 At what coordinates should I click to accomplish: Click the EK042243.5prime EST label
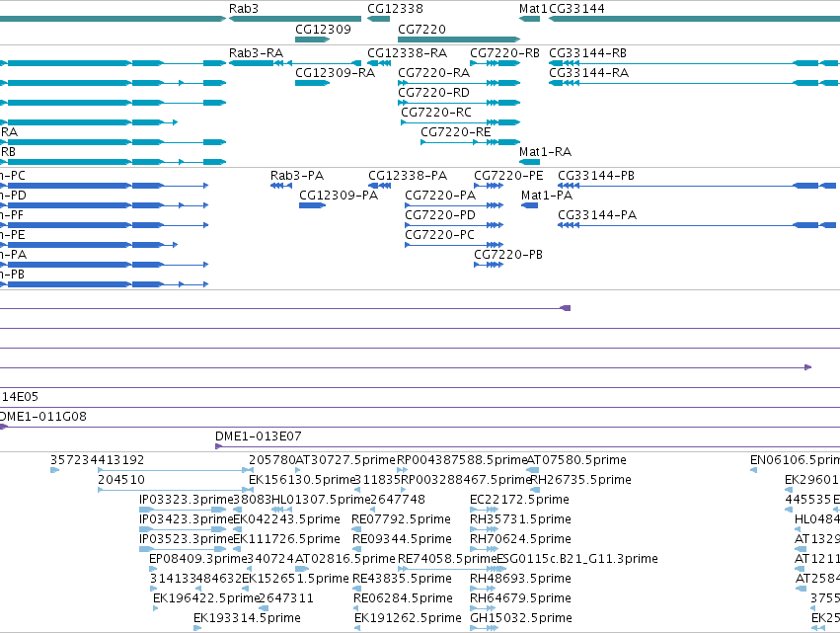click(x=286, y=519)
